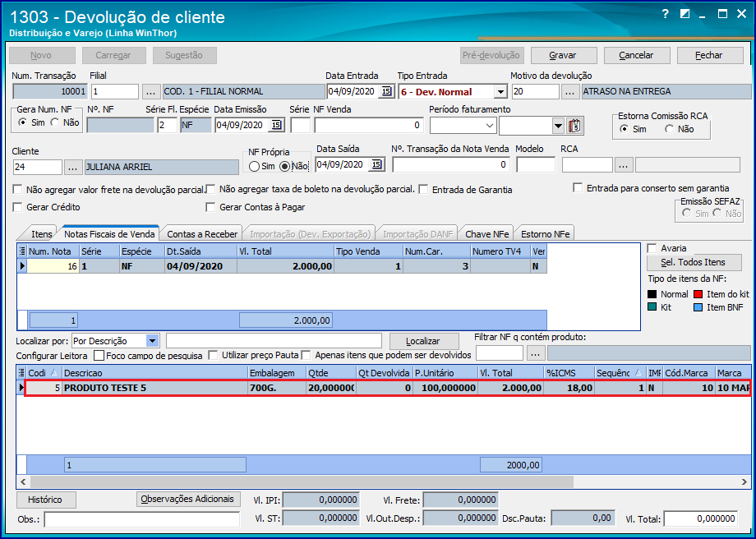The image size is (756, 539).
Task: Click black Normal item color swatch
Action: click(x=652, y=294)
